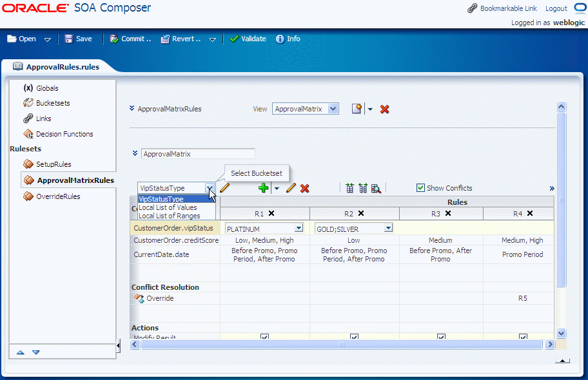Toggle Modify Result checkbox under R1
The height and width of the screenshot is (380, 588).
264,337
